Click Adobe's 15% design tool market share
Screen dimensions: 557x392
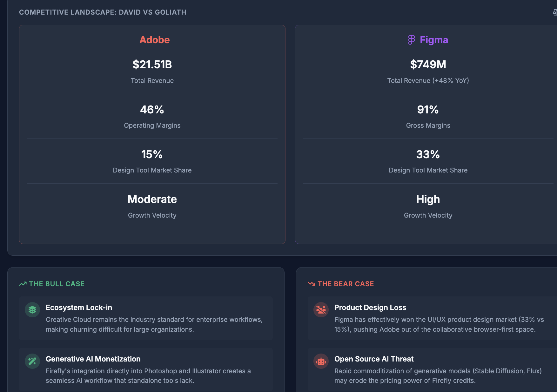coord(152,154)
